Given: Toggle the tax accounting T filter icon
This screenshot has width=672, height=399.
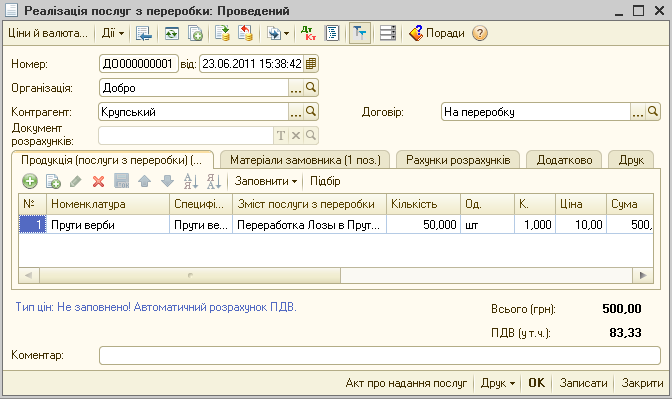Looking at the screenshot, I should point(360,33).
